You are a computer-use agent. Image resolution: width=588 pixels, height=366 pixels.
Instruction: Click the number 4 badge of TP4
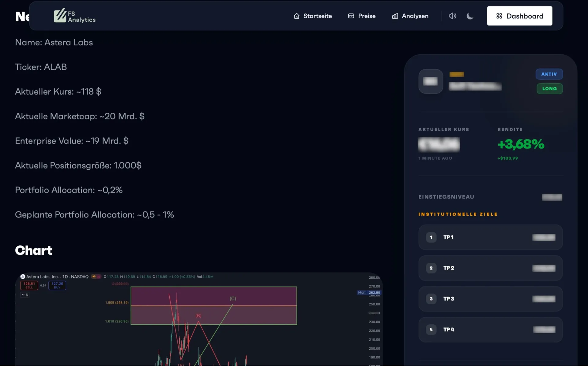[431, 330]
